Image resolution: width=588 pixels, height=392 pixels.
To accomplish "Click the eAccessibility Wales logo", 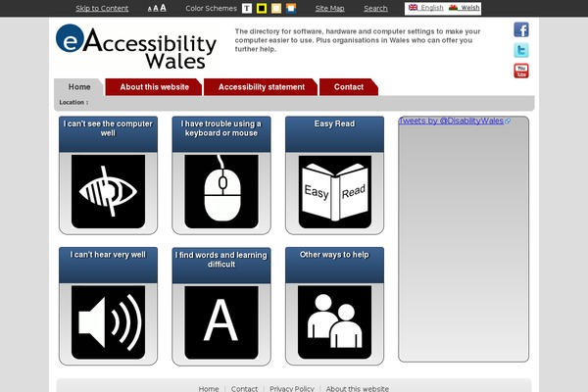I will point(136,46).
